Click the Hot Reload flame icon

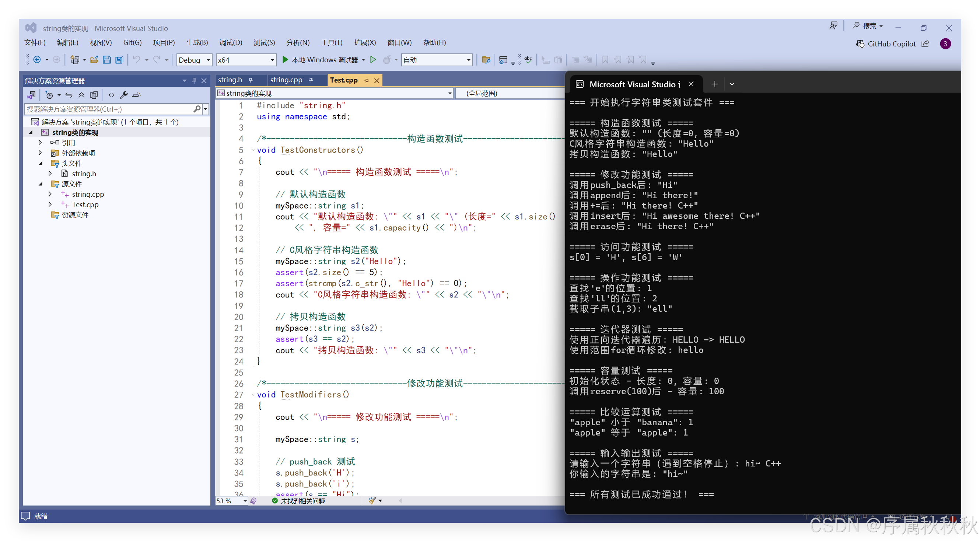coord(386,60)
